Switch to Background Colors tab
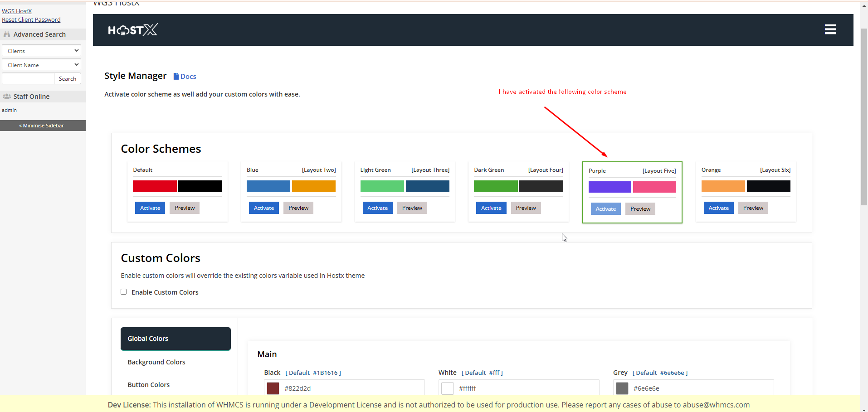 (156, 362)
